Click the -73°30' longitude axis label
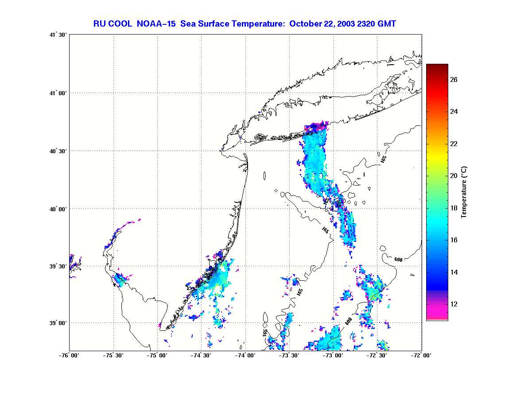This screenshot has height=399, width=532. coord(290,355)
